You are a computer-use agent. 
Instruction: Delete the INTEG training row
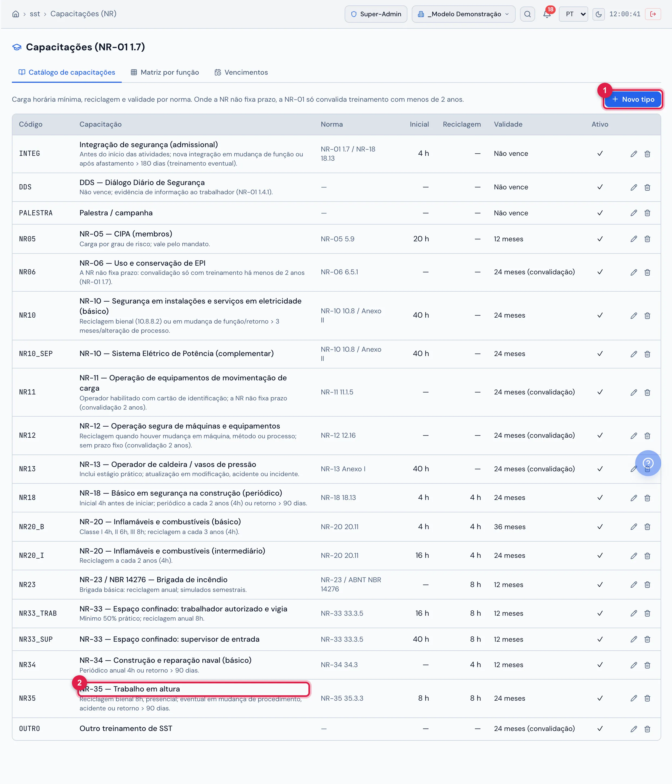647,154
